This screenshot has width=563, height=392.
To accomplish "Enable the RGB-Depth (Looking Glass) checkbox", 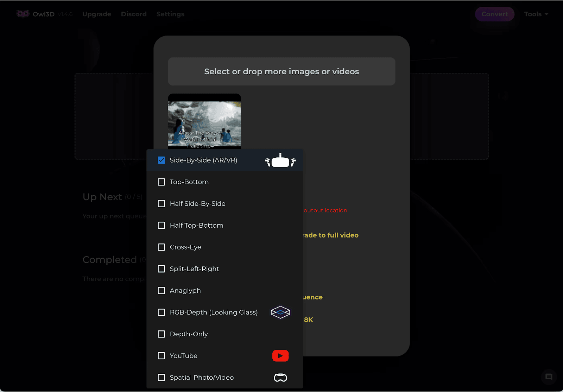I will (x=162, y=312).
